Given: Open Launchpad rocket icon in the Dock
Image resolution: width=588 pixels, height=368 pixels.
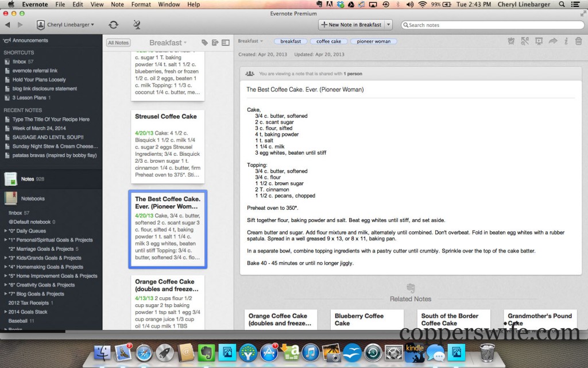Looking at the screenshot, I should click(165, 353).
